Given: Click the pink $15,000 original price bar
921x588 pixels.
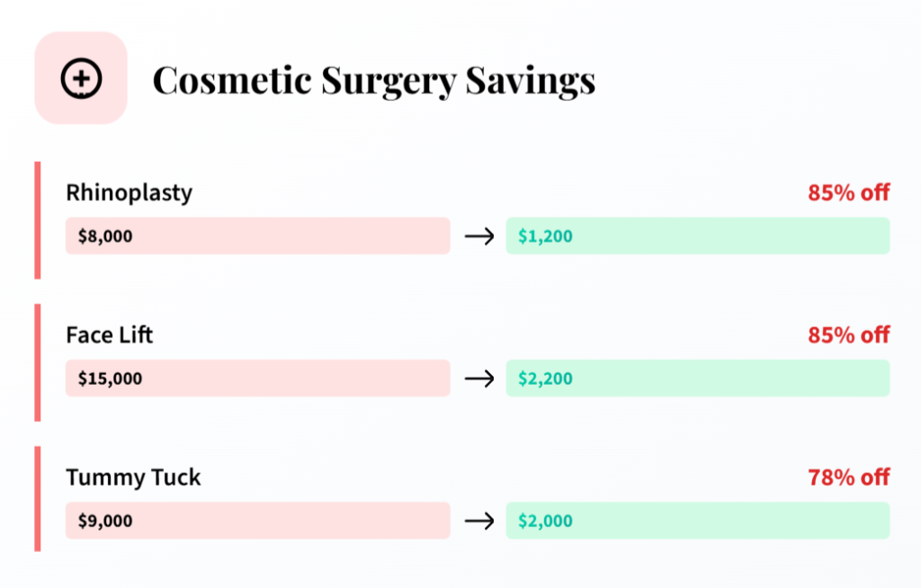Looking at the screenshot, I should tap(257, 379).
